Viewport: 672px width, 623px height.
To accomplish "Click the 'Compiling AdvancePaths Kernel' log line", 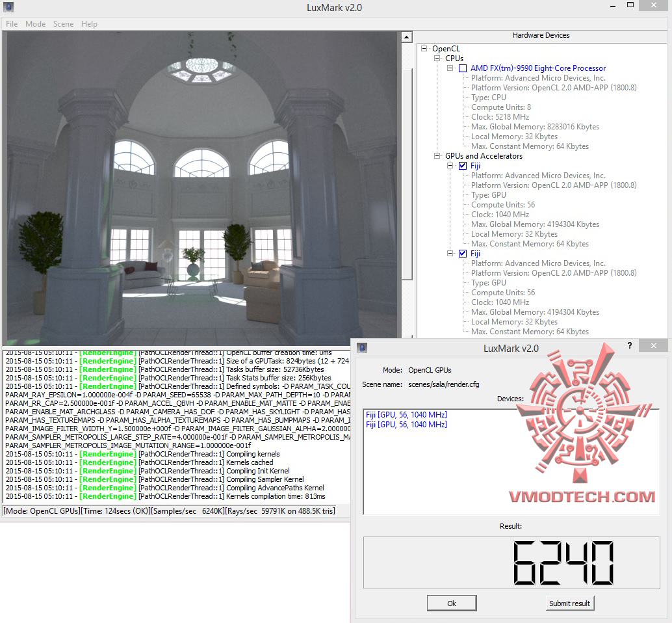I will point(164,488).
